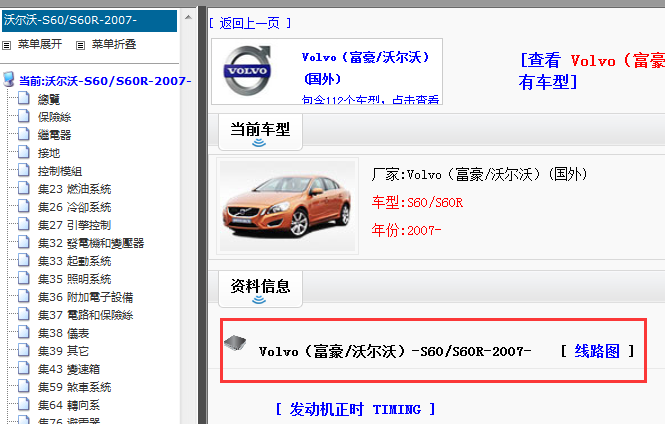
Task: Open 集39 其它 tree item
Action: click(63, 351)
